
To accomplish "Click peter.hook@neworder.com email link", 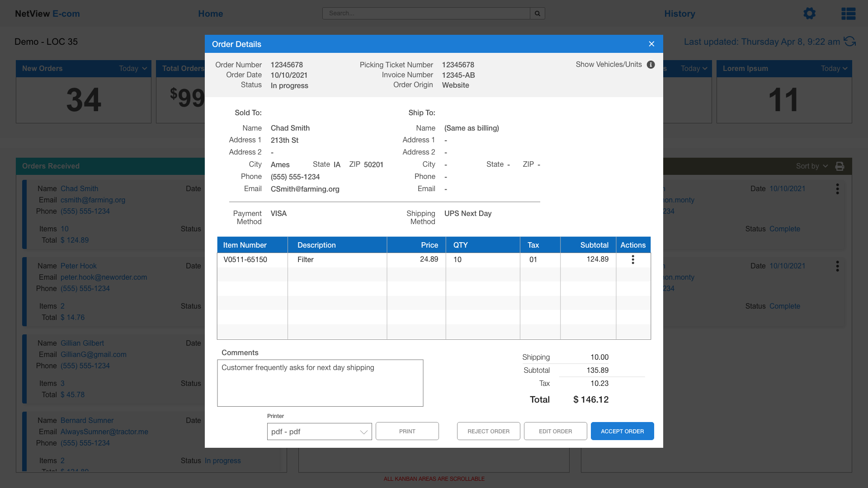I will point(104,277).
